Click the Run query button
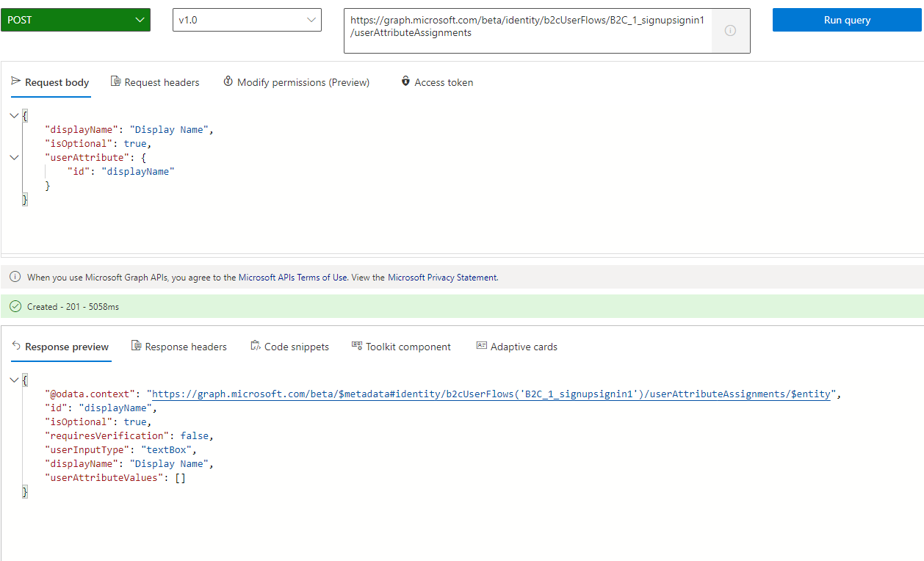 (846, 20)
